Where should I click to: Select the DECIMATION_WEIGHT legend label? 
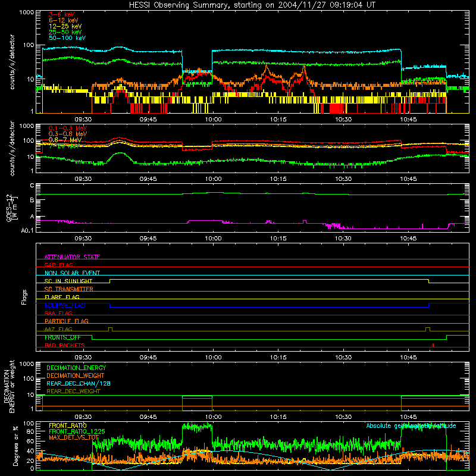click(76, 375)
